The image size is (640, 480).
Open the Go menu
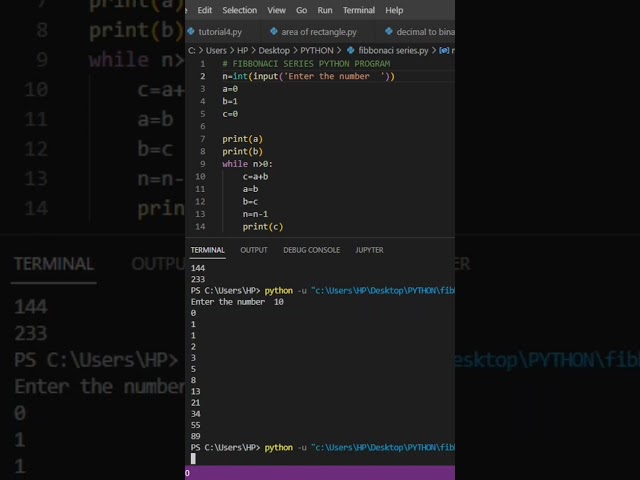(x=301, y=10)
